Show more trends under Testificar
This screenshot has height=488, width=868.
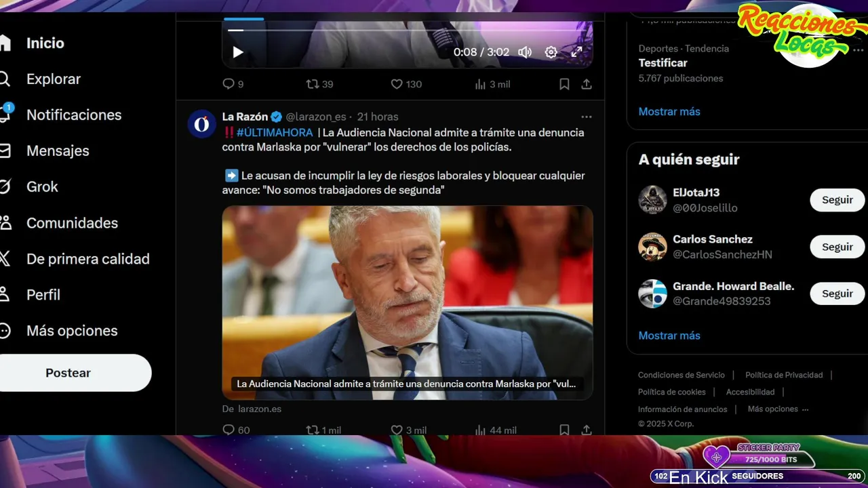pyautogui.click(x=669, y=111)
